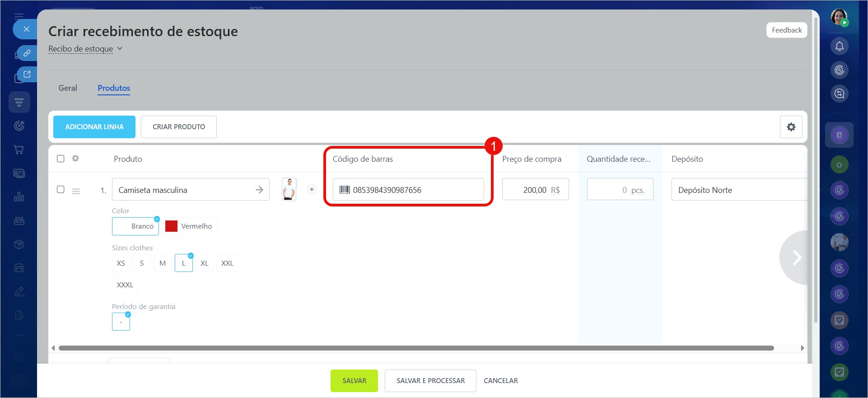Select the Produtos tab
Screen dimensions: 868x398
(114, 88)
